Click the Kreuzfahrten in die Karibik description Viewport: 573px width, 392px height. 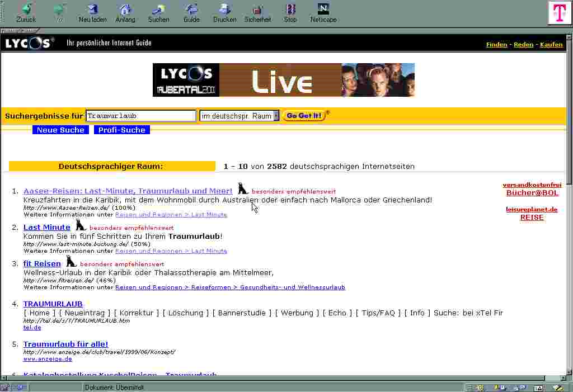point(228,200)
